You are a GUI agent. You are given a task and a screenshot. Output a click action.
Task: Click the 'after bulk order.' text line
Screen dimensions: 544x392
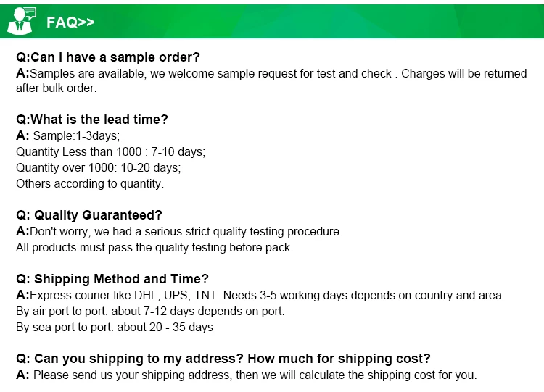(57, 88)
